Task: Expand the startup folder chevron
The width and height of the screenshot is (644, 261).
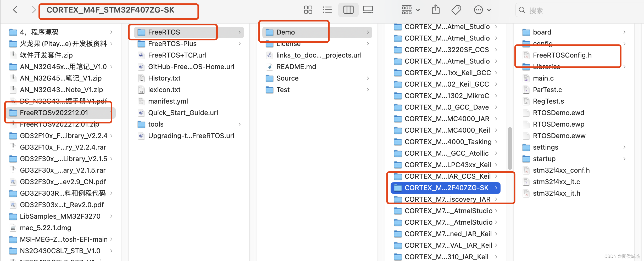Action: [624, 159]
